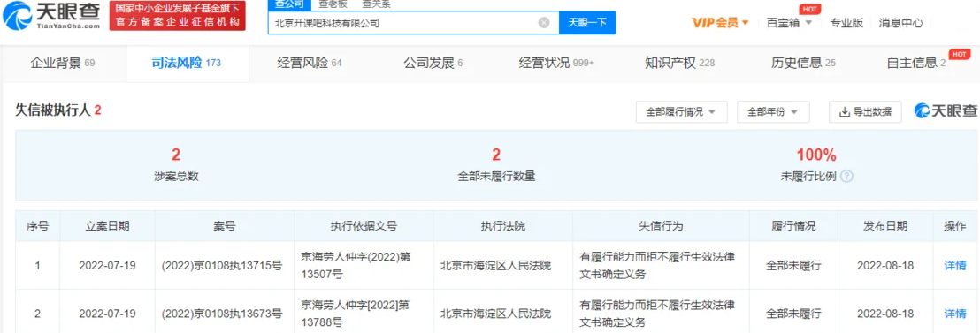Open the 全部年份 year dropdown
The width and height of the screenshot is (980, 333).
tap(773, 112)
